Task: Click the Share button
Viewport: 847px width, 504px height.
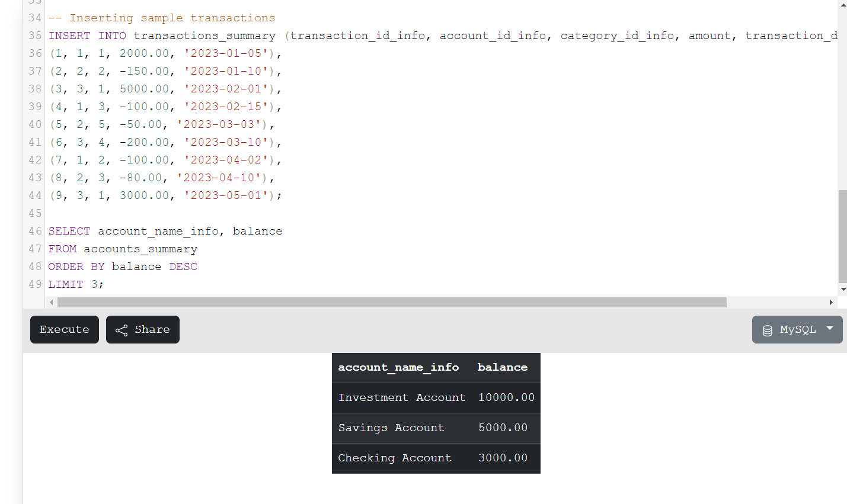Action: click(143, 329)
